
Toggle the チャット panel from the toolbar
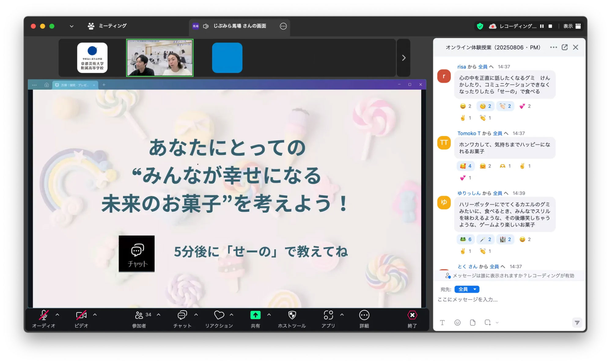[182, 315]
